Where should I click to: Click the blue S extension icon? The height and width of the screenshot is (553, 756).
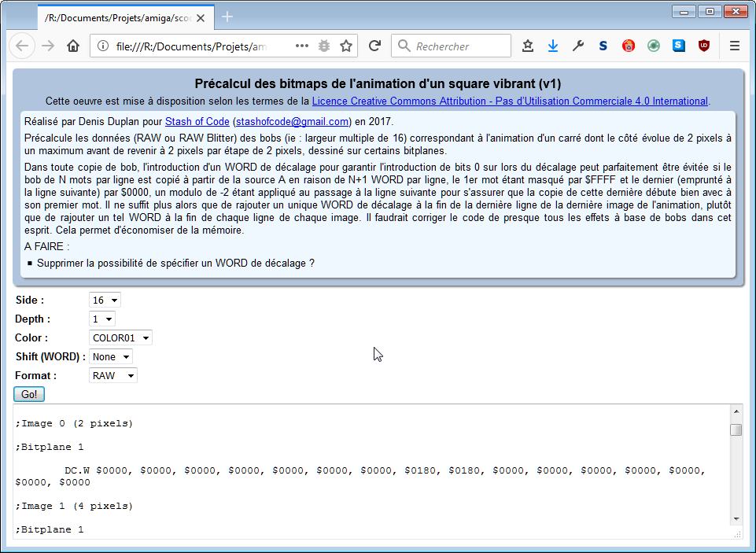(603, 46)
